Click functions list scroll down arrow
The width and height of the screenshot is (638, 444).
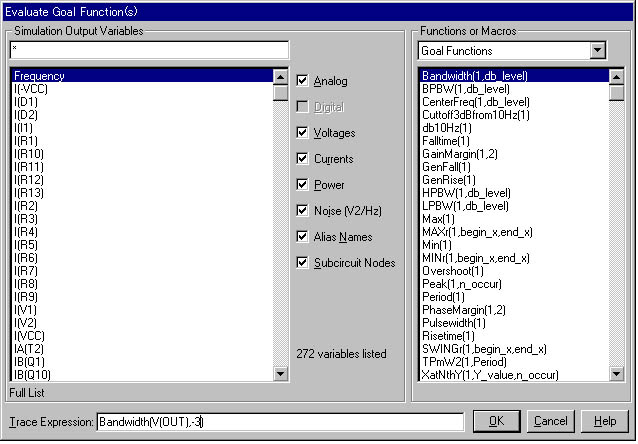pos(616,373)
